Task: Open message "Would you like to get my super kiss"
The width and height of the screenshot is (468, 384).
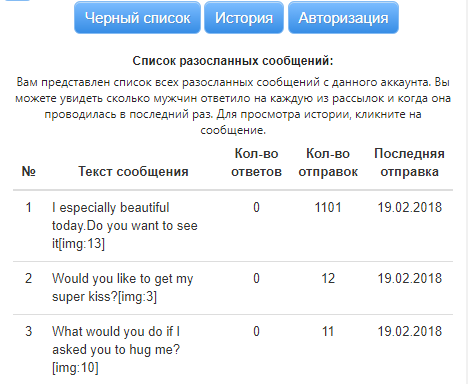Action: [122, 287]
